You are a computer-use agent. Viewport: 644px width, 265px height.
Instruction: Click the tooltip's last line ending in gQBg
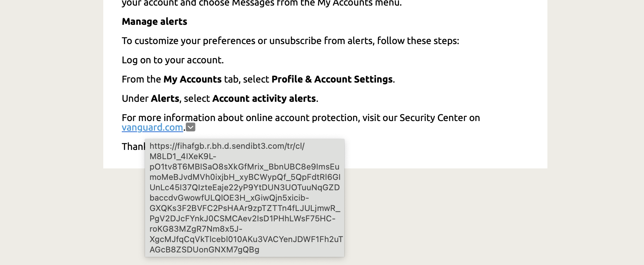(x=204, y=250)
